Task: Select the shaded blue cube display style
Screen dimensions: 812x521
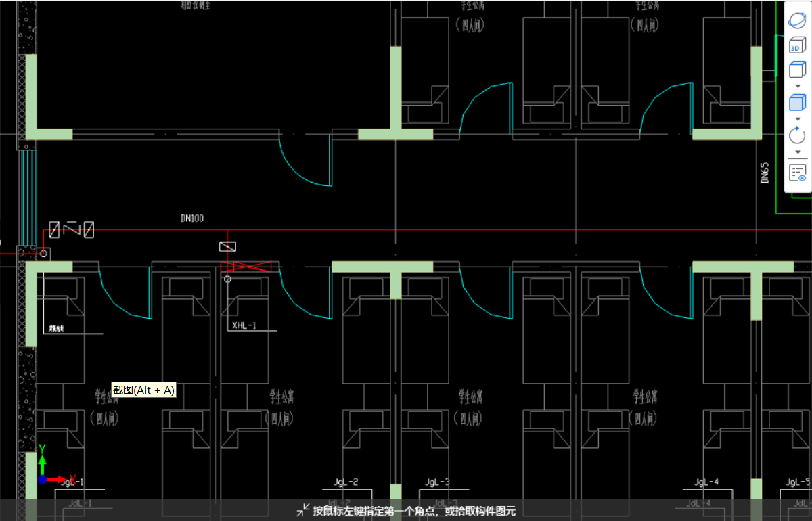Action: pyautogui.click(x=797, y=102)
